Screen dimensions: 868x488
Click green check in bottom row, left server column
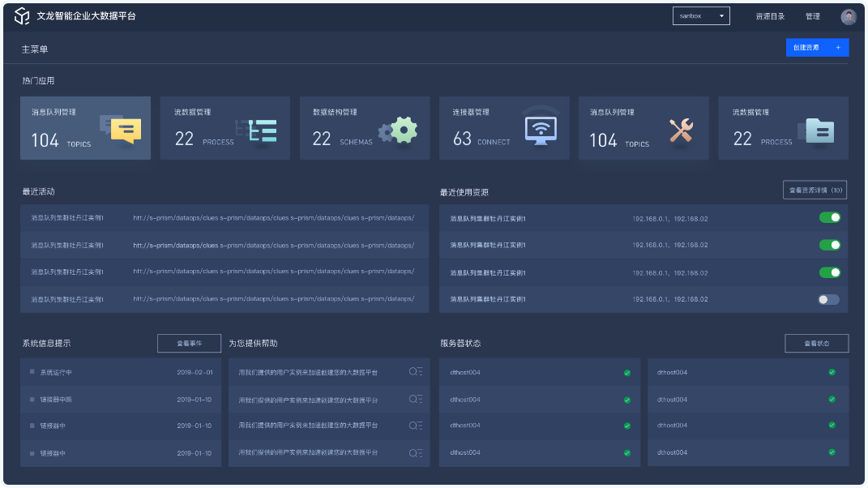627,452
